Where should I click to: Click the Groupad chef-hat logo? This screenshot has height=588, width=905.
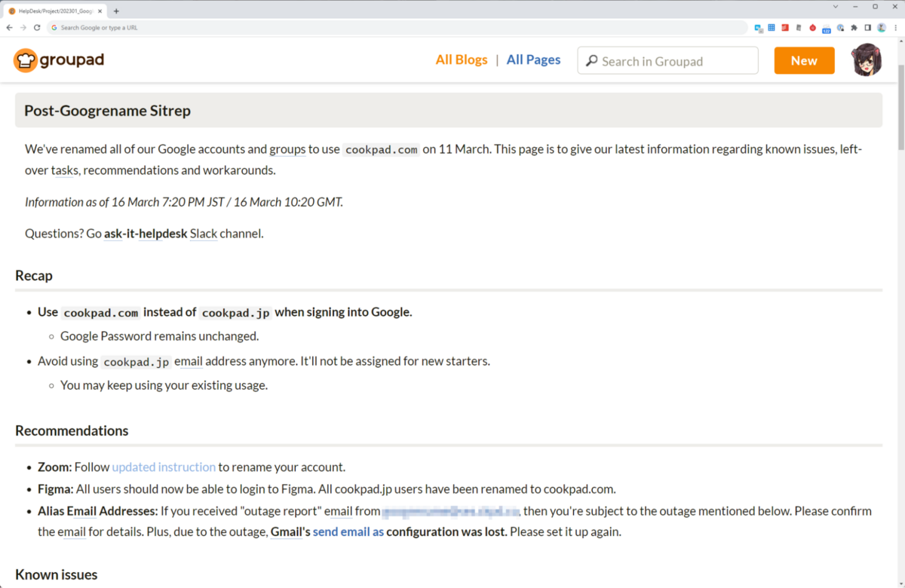(x=26, y=60)
